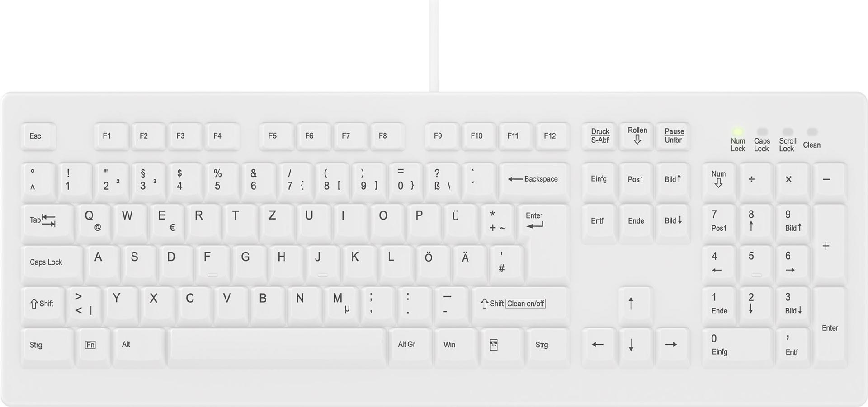Image resolution: width=868 pixels, height=407 pixels.
Task: Click the Bild up key in navigation cluster
Action: 673,182
